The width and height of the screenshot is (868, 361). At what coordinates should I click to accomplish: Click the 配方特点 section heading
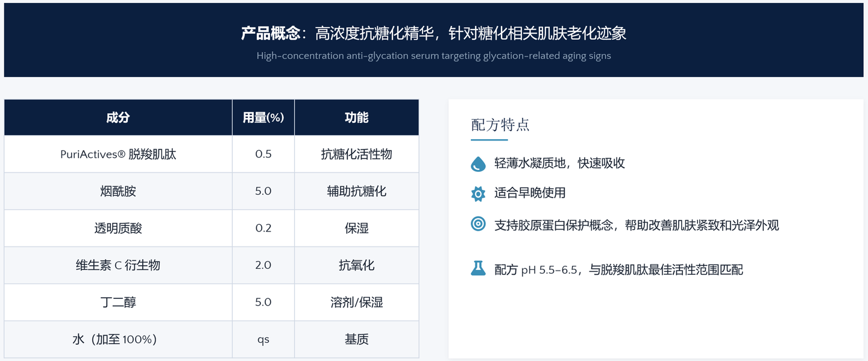(x=500, y=125)
